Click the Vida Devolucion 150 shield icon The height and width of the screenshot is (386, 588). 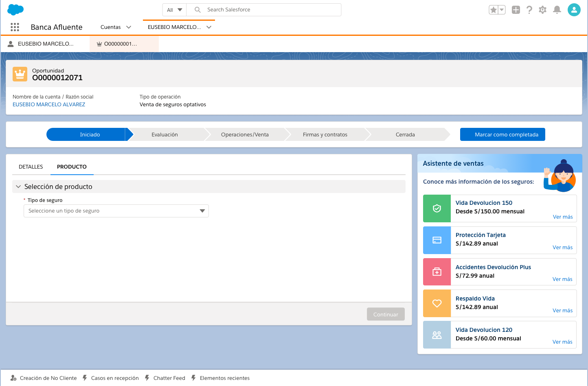[x=437, y=208]
